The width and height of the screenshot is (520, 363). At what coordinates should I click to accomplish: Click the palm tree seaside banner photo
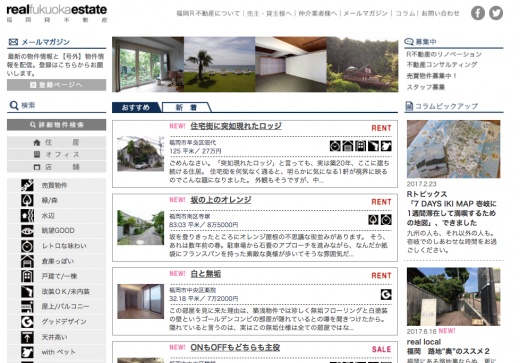[x=220, y=64]
